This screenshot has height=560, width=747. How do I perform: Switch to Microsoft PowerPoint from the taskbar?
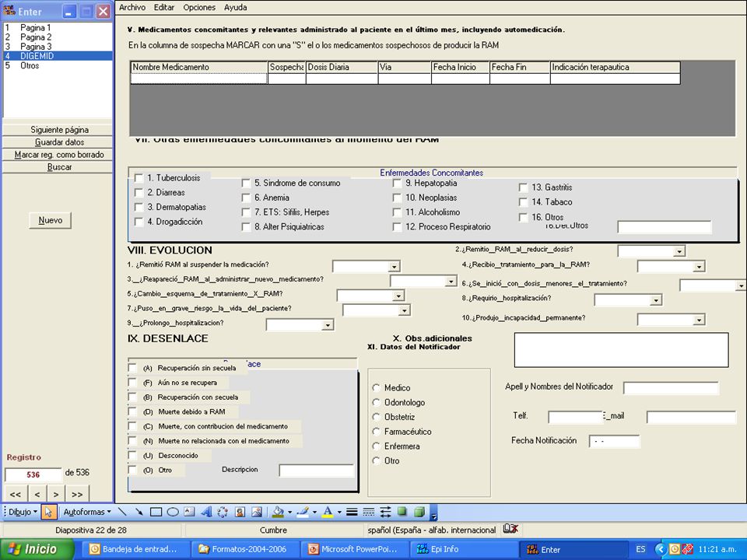click(x=355, y=549)
